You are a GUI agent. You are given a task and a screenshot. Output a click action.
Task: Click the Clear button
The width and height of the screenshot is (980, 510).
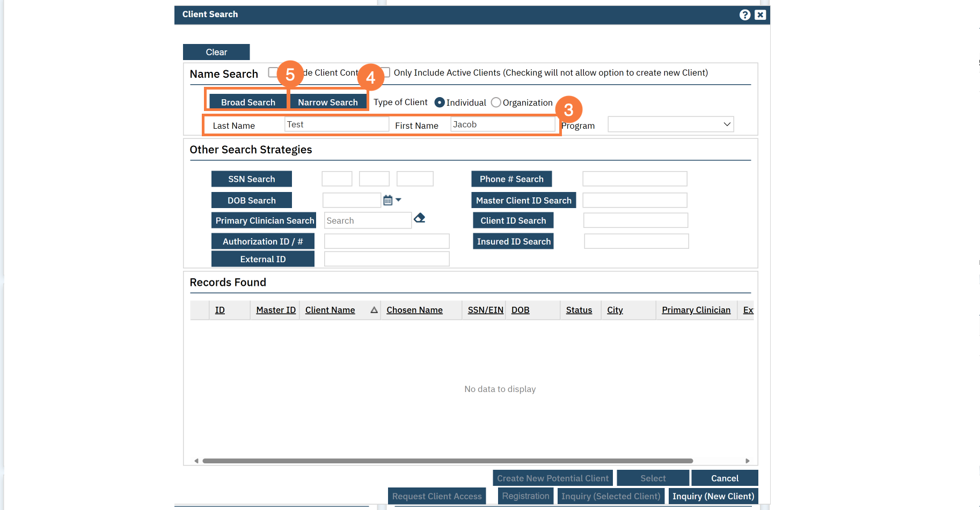click(x=216, y=52)
